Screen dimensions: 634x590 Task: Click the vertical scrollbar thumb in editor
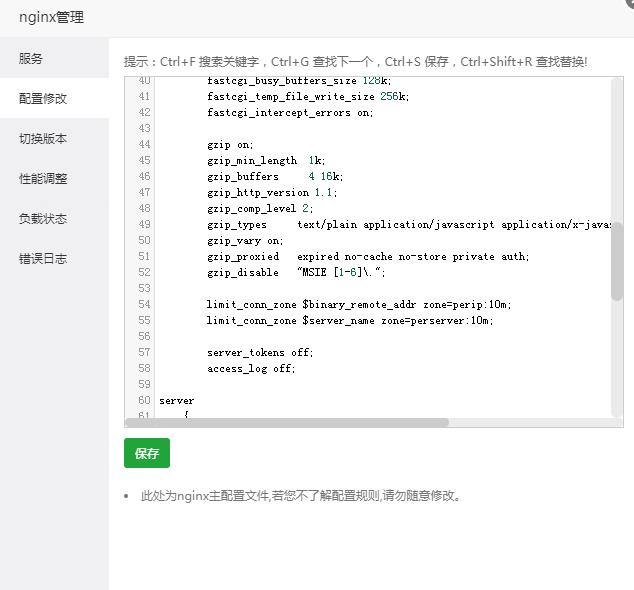point(617,261)
